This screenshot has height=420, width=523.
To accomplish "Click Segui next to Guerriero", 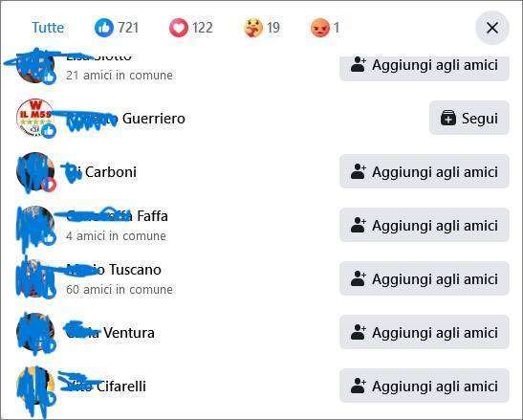I will click(469, 119).
